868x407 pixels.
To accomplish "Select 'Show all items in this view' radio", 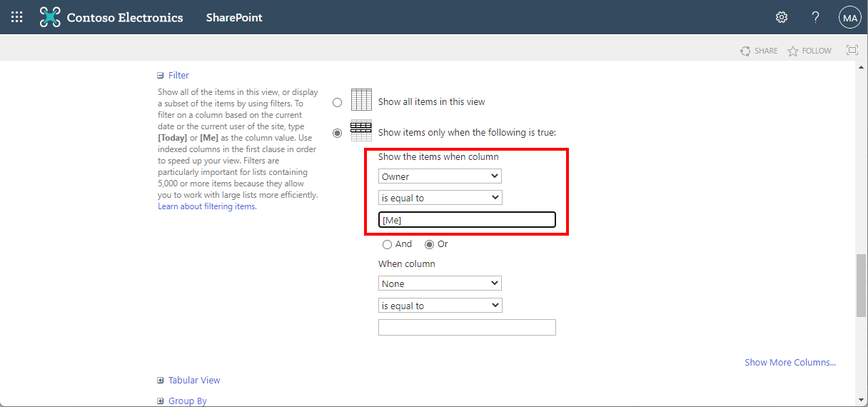I will click(338, 102).
